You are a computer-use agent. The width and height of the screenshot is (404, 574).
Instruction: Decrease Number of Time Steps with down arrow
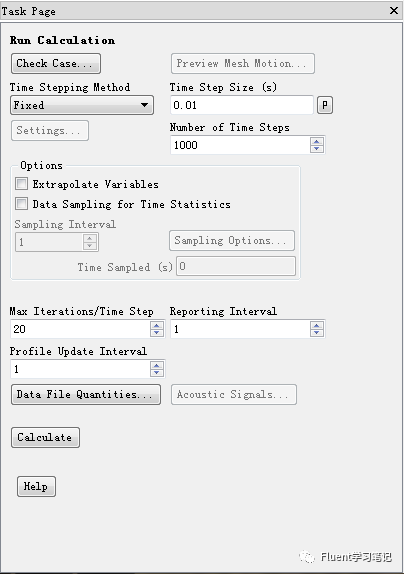coord(317,149)
